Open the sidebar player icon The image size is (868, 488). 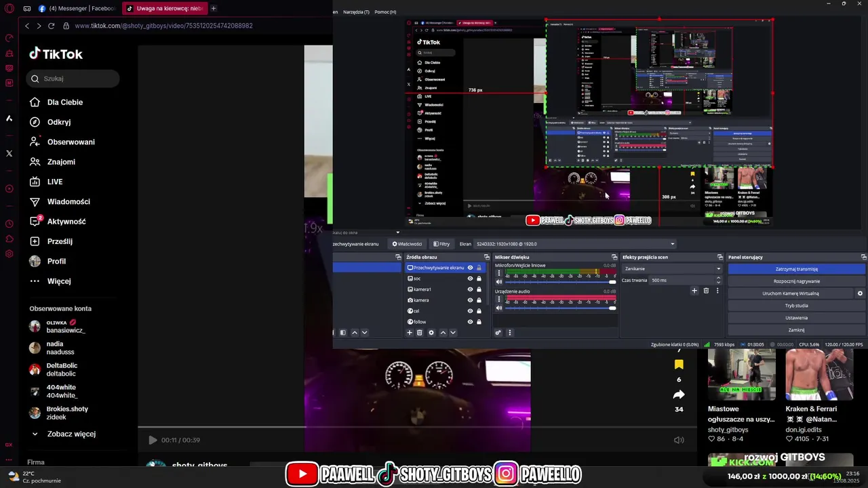point(9,189)
